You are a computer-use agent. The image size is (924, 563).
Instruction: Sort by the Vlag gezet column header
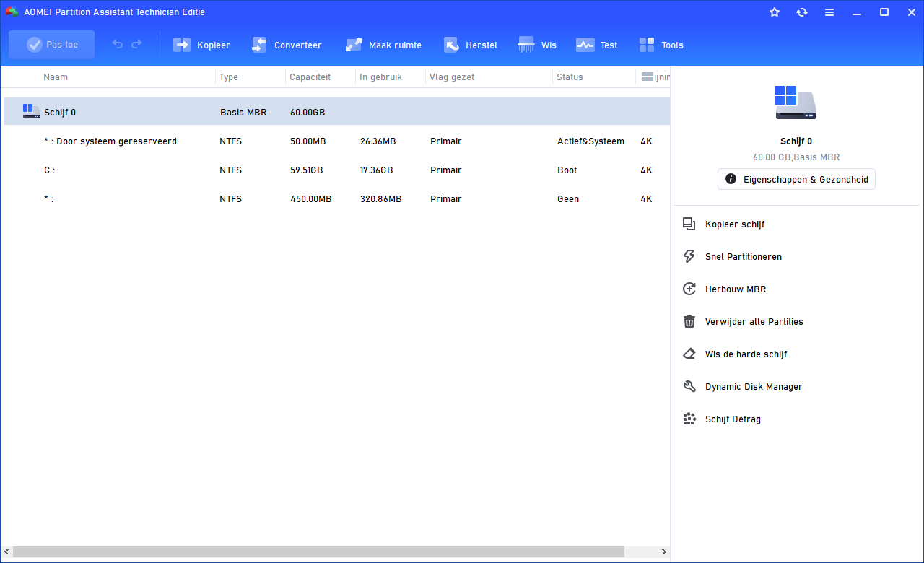click(452, 77)
